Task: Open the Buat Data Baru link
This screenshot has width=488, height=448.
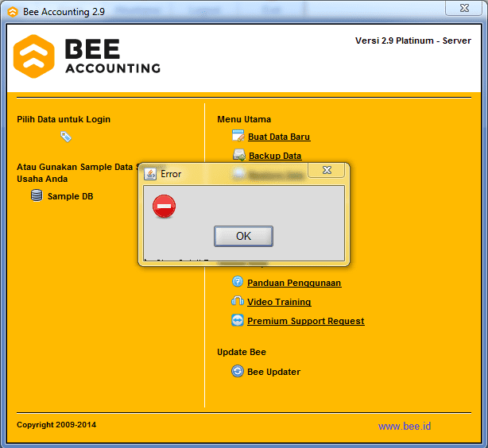Action: (x=279, y=137)
